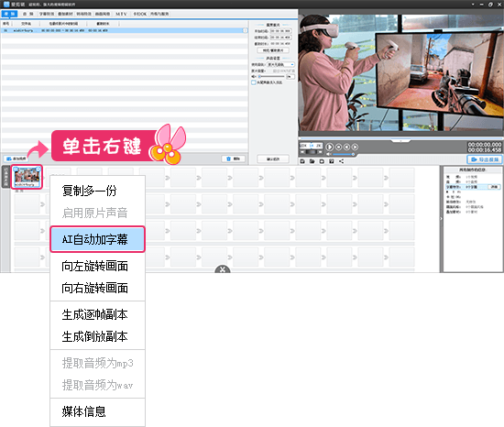
Task: Click the scissors icon below the storyboard
Action: (223, 269)
